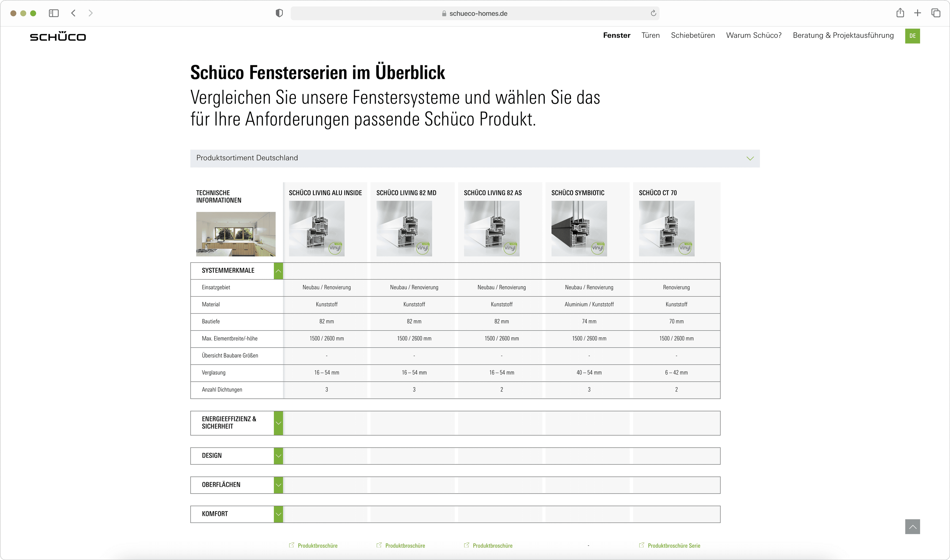Collapse the Systemmerkmale section
Viewport: 950px width, 560px height.
click(278, 271)
